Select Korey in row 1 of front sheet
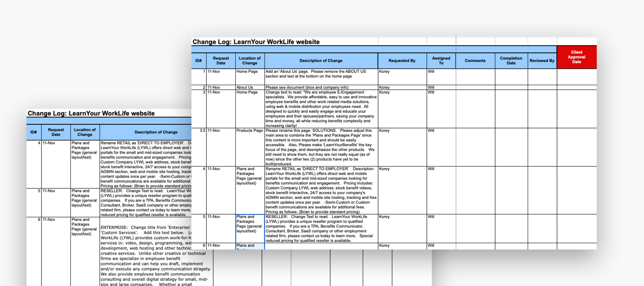This screenshot has height=286, width=644. pyautogui.click(x=402, y=77)
